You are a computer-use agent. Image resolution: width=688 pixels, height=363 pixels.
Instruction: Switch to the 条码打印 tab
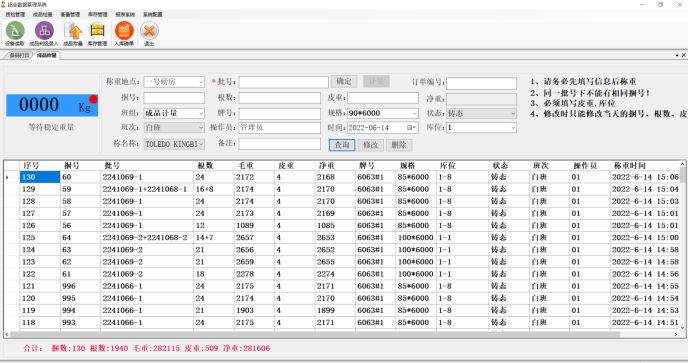point(19,55)
